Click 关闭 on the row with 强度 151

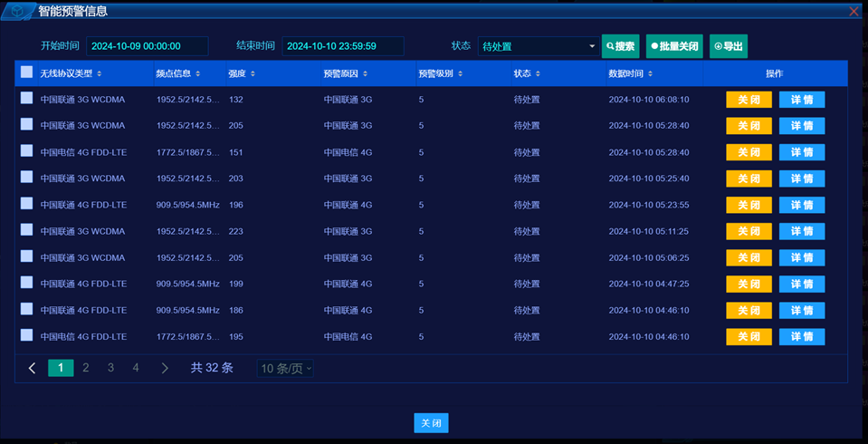pyautogui.click(x=749, y=152)
